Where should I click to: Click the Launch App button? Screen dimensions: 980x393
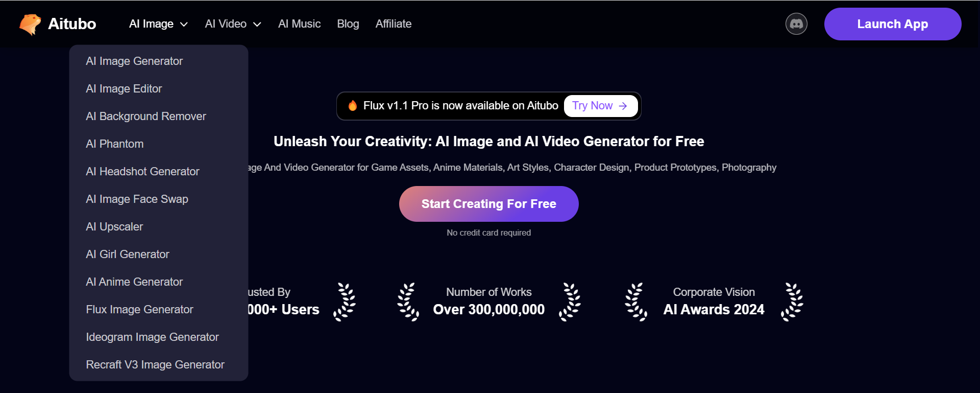(x=893, y=24)
